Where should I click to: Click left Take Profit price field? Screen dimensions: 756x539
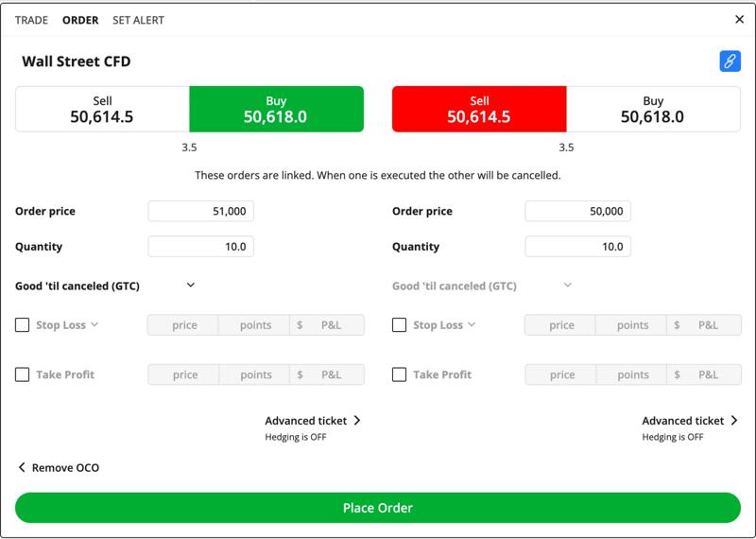pyautogui.click(x=183, y=374)
